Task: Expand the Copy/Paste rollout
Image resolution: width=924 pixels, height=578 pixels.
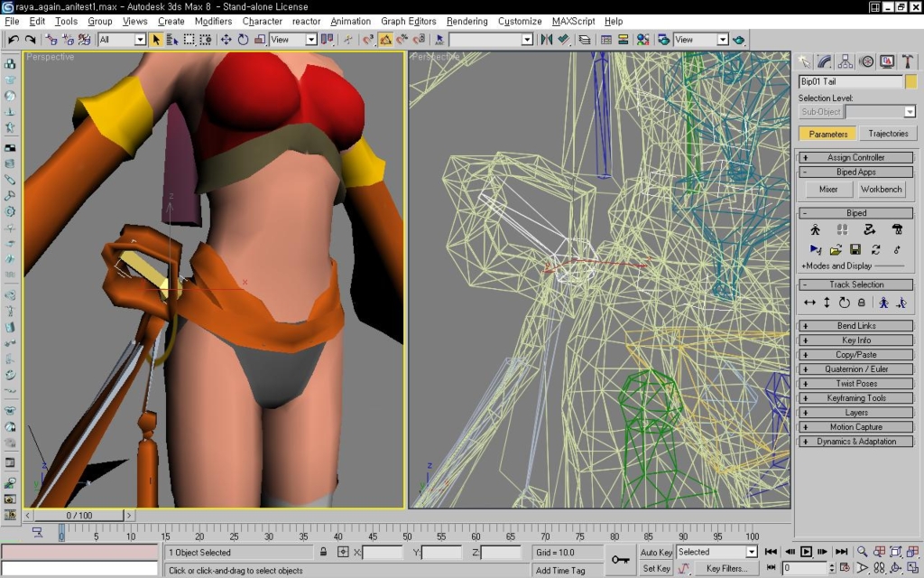Action: [x=855, y=354]
